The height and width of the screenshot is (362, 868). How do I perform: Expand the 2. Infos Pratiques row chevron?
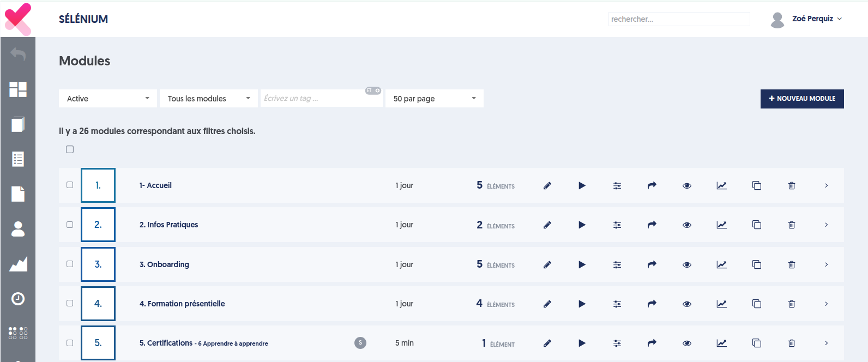[827, 225]
